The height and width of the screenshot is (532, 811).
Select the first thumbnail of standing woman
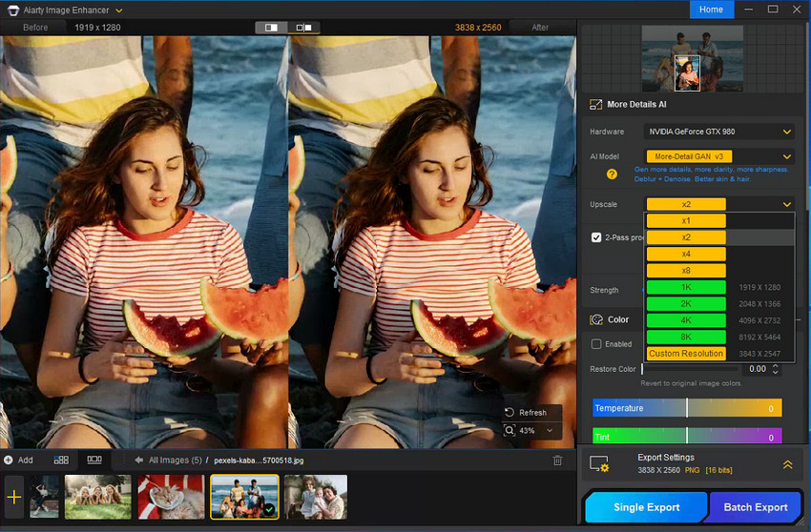pos(45,498)
